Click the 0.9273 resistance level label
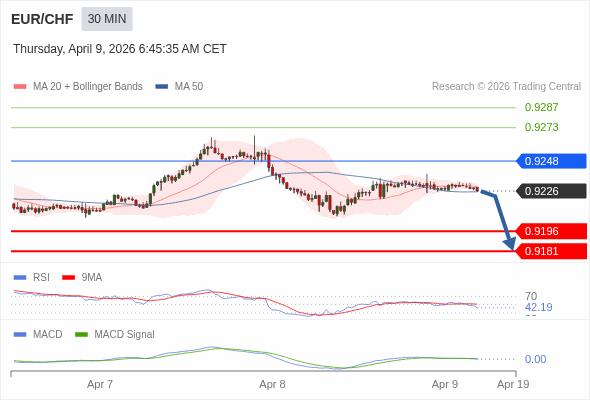 coord(541,127)
